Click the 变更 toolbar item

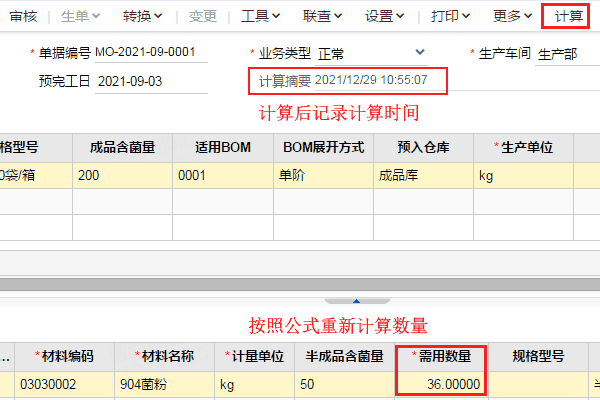click(x=203, y=16)
